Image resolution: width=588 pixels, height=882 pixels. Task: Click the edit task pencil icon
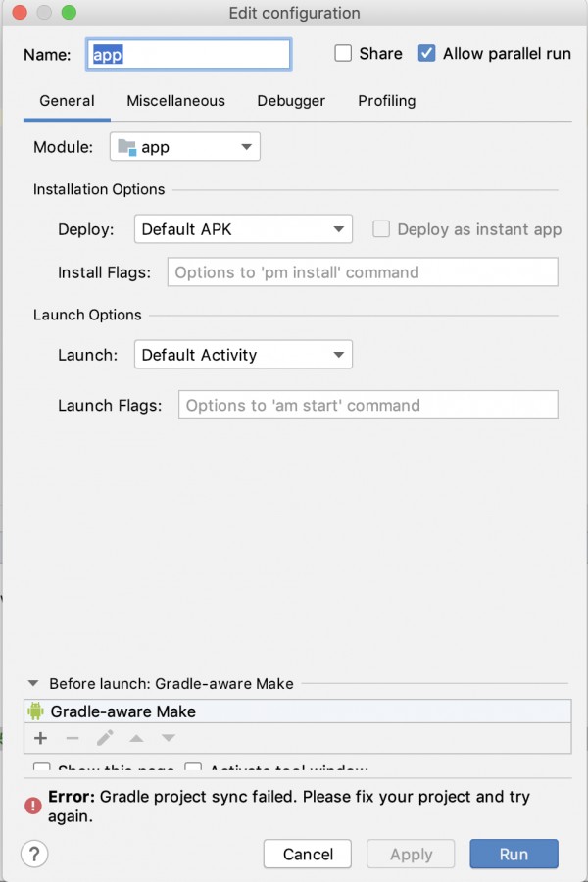[105, 737]
